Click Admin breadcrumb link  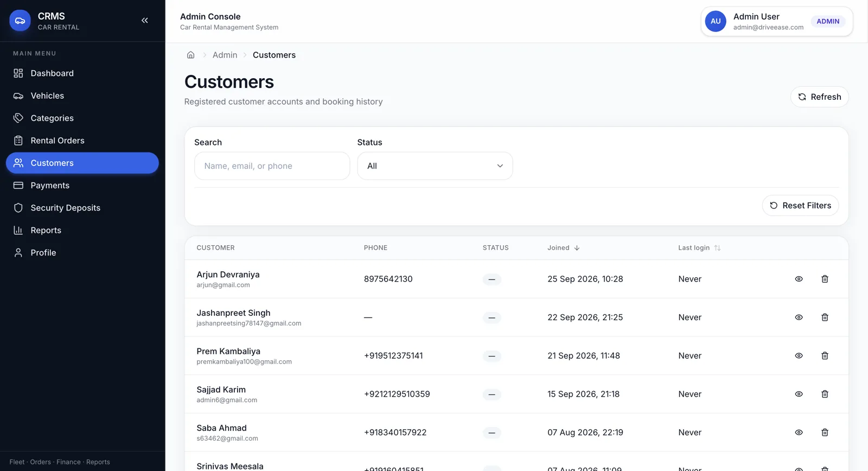click(225, 55)
